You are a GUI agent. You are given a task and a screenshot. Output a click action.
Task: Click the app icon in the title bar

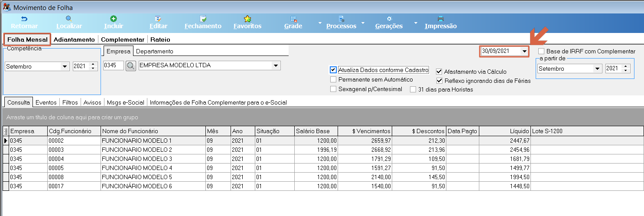tap(7, 7)
